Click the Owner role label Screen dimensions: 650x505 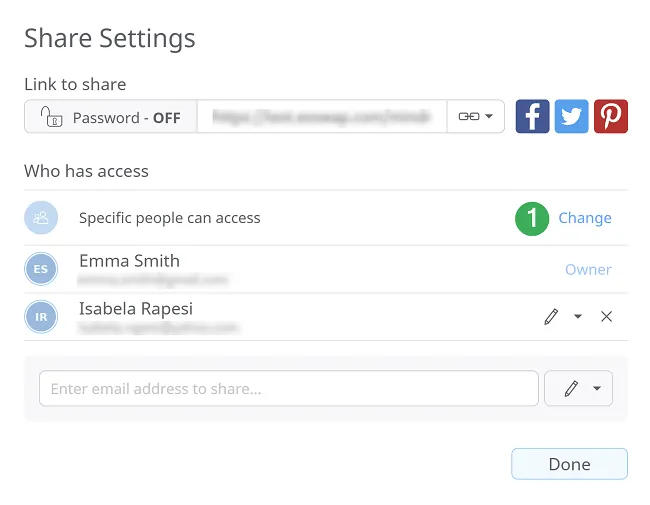tap(588, 269)
